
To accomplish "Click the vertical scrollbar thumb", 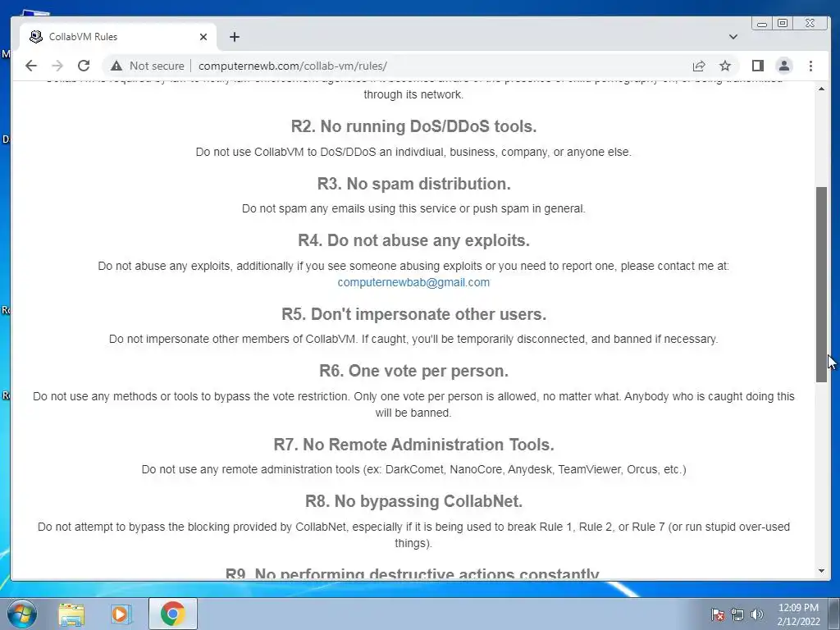I will (821, 284).
